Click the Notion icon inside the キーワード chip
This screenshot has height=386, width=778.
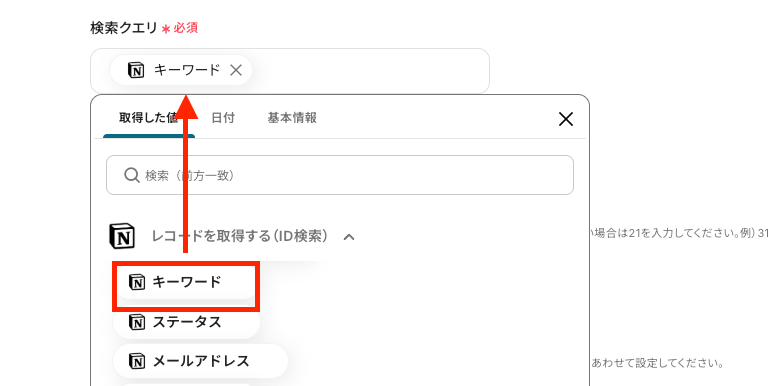coord(135,70)
